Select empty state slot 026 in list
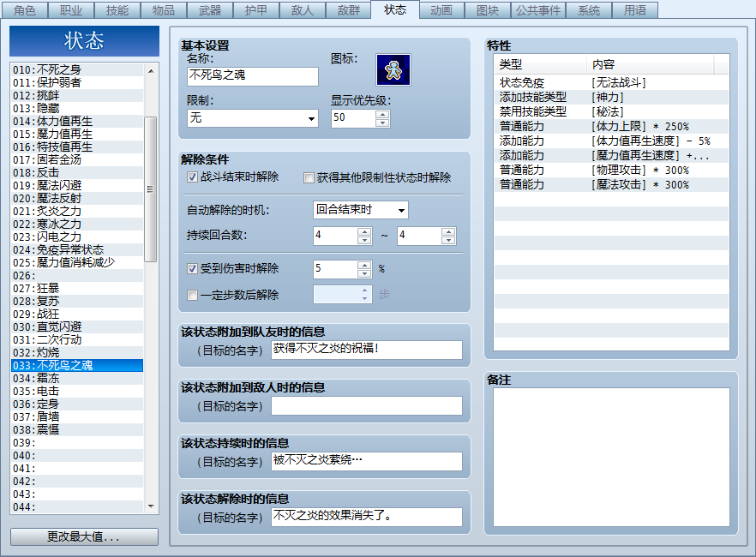 tap(77, 276)
